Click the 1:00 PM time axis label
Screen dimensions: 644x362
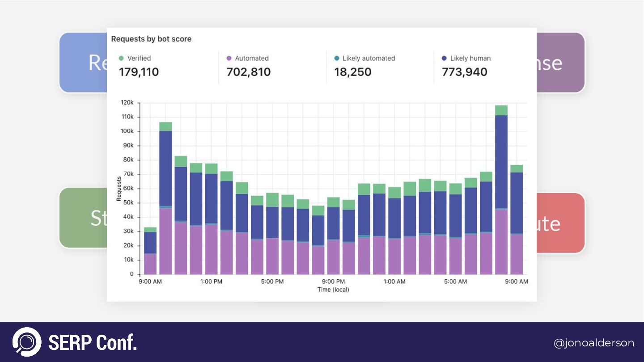pos(211,282)
